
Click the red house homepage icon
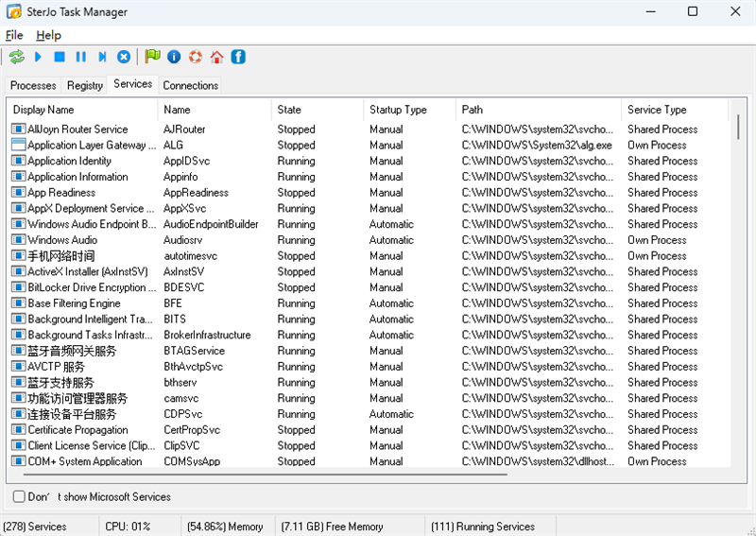217,57
